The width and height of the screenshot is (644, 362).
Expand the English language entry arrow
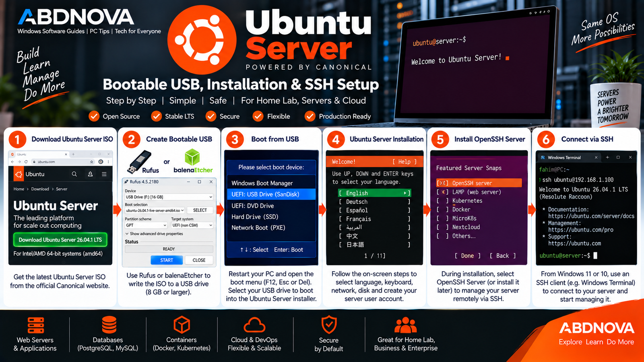coord(405,193)
